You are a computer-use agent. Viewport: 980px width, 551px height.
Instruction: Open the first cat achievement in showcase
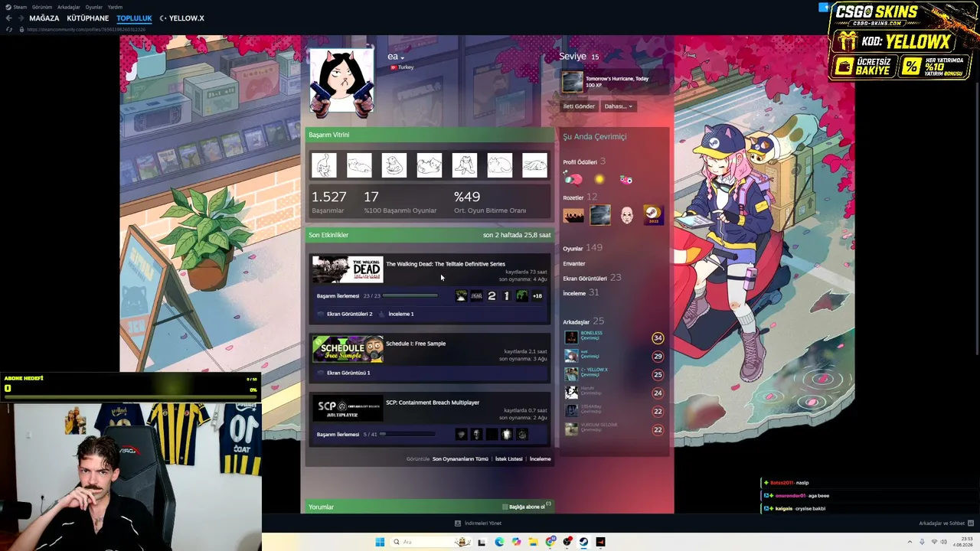point(324,165)
